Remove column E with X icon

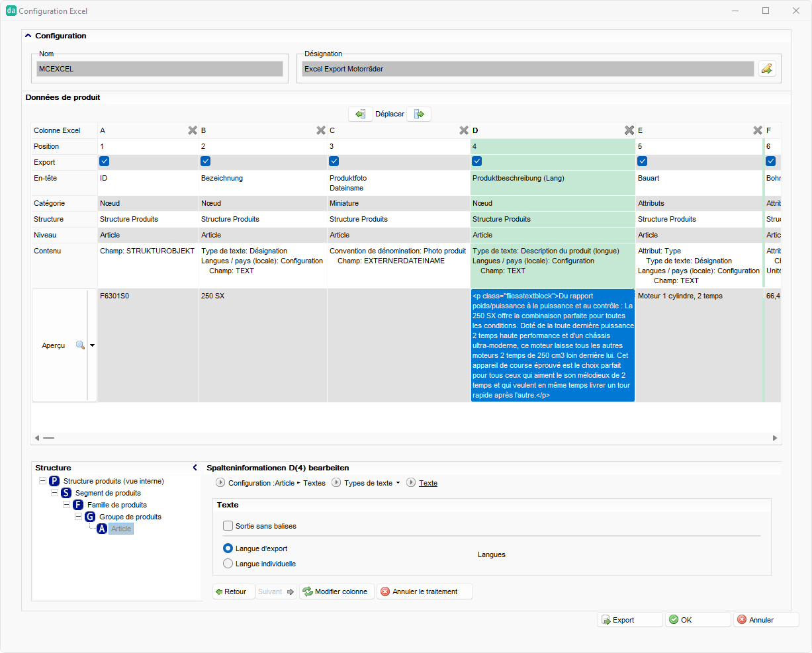point(758,130)
